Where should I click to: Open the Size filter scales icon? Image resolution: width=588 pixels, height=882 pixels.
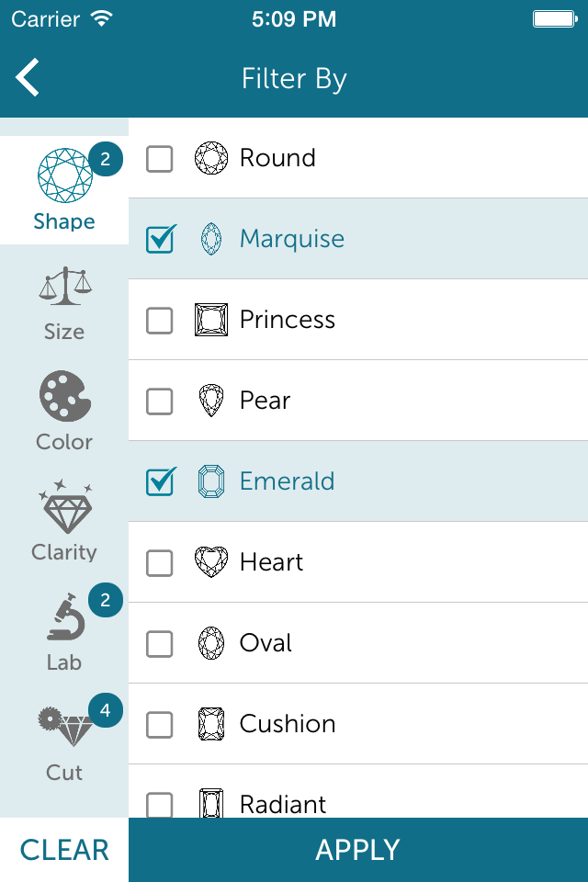64,288
